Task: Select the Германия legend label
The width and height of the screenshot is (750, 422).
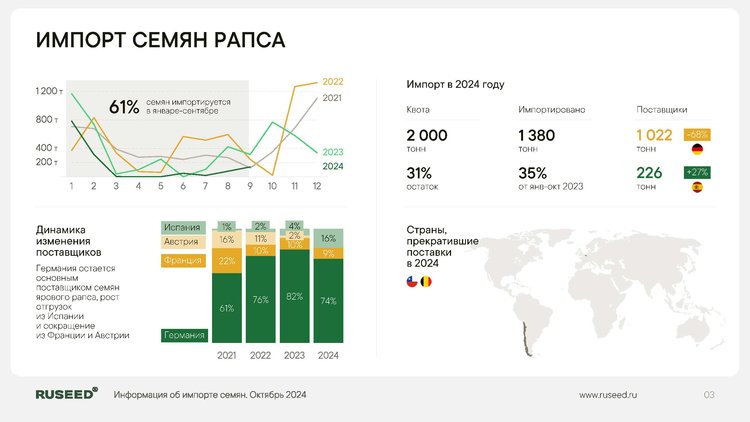Action: (184, 335)
